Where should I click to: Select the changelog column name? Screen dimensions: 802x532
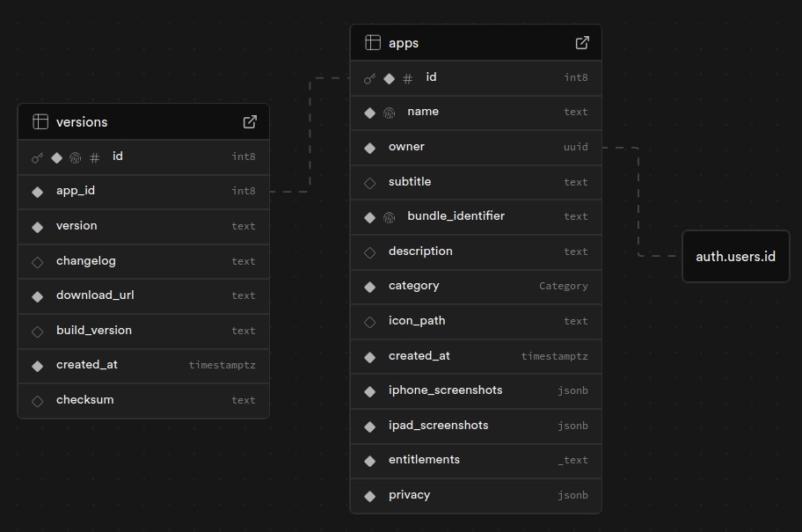[86, 261]
